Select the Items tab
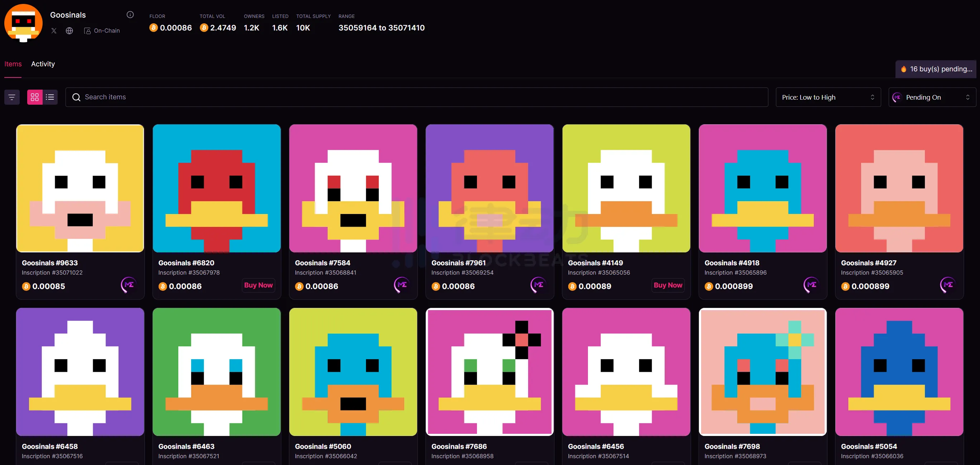The image size is (980, 465). click(x=13, y=64)
